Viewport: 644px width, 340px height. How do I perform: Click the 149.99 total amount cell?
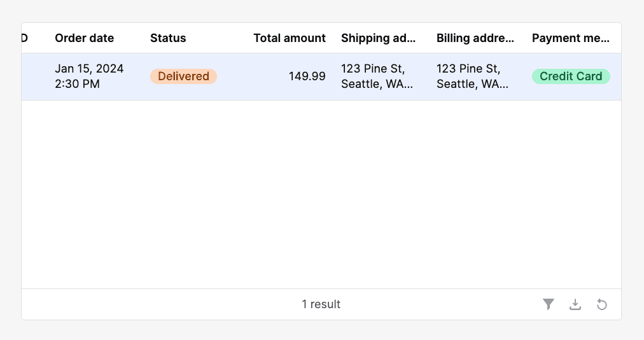[307, 76]
